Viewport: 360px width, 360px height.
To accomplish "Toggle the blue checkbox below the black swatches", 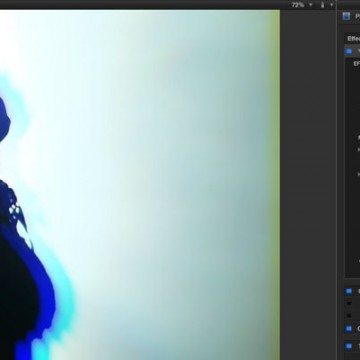I will pyautogui.click(x=349, y=329).
